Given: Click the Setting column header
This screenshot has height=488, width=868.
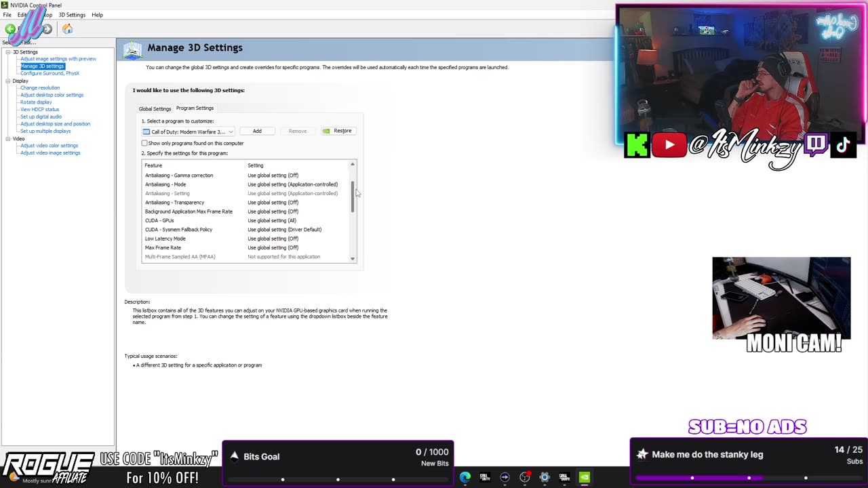Looking at the screenshot, I should click(x=255, y=165).
